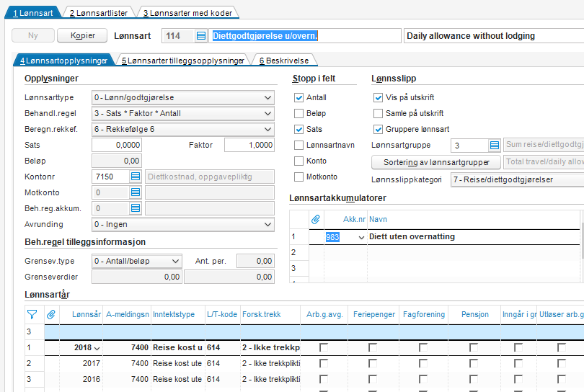Click the Motkonto lookup icon
Screen dimensions: 584x392
[x=136, y=192]
